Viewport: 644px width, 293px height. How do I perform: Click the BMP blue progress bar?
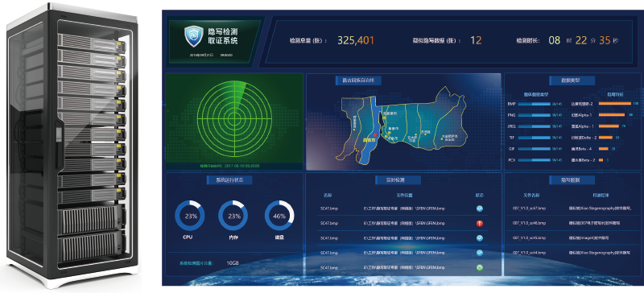pos(534,104)
